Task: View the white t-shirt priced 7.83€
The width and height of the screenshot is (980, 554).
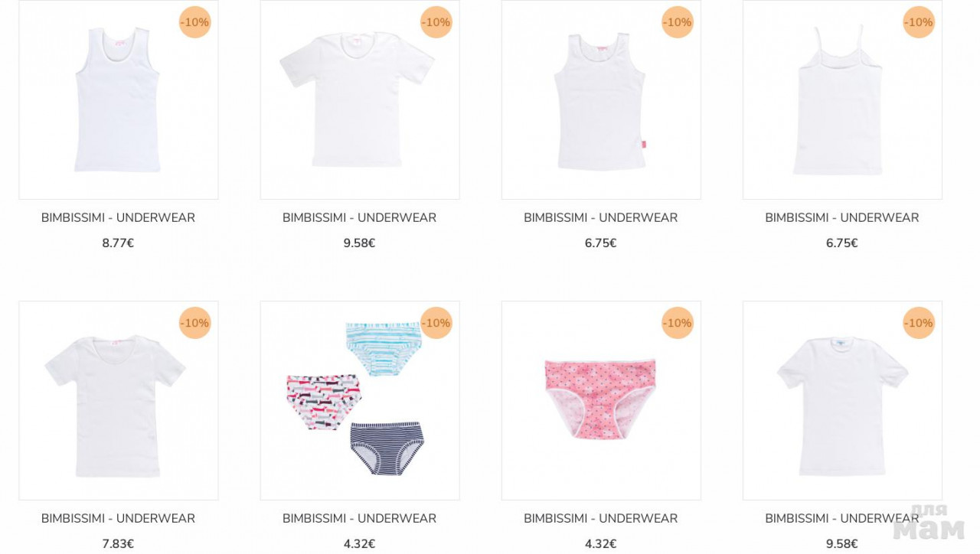Action: click(x=119, y=400)
